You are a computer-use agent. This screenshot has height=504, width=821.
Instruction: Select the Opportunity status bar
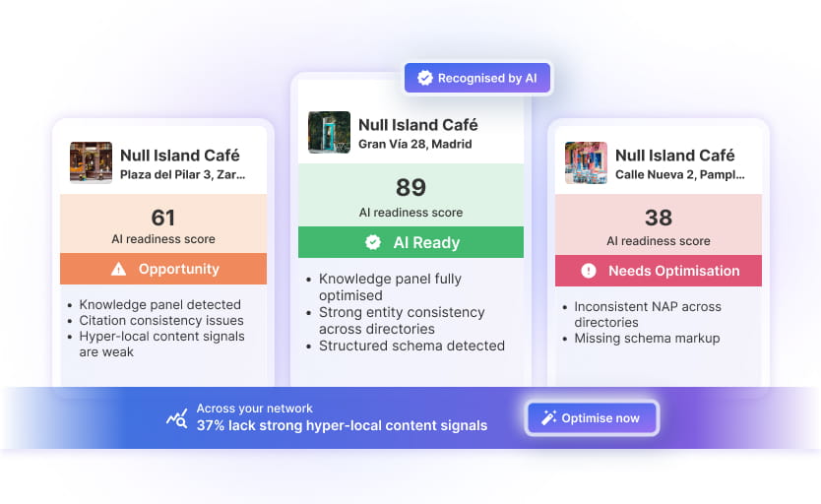163,269
